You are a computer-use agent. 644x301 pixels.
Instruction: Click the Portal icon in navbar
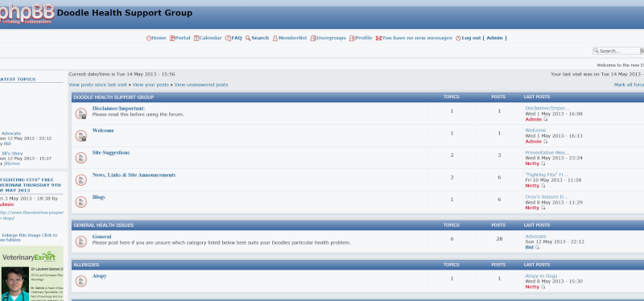[x=172, y=38]
